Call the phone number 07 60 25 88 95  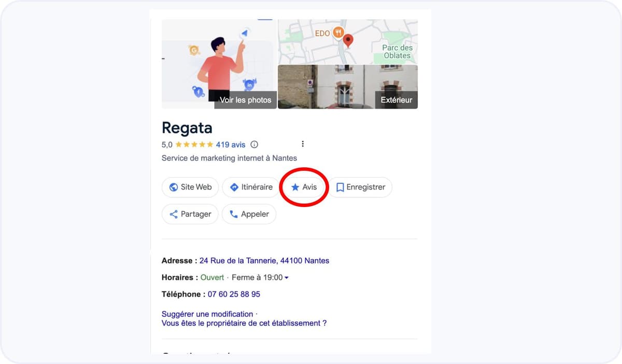click(234, 294)
